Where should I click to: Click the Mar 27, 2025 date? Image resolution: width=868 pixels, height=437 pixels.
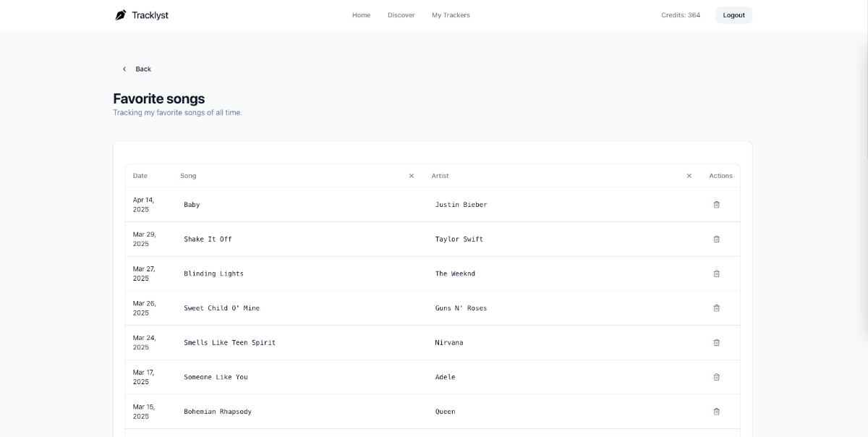[144, 273]
